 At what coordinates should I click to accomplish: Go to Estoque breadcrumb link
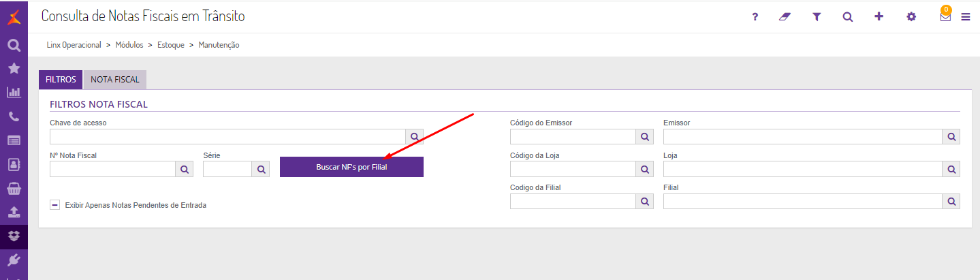coord(171,45)
